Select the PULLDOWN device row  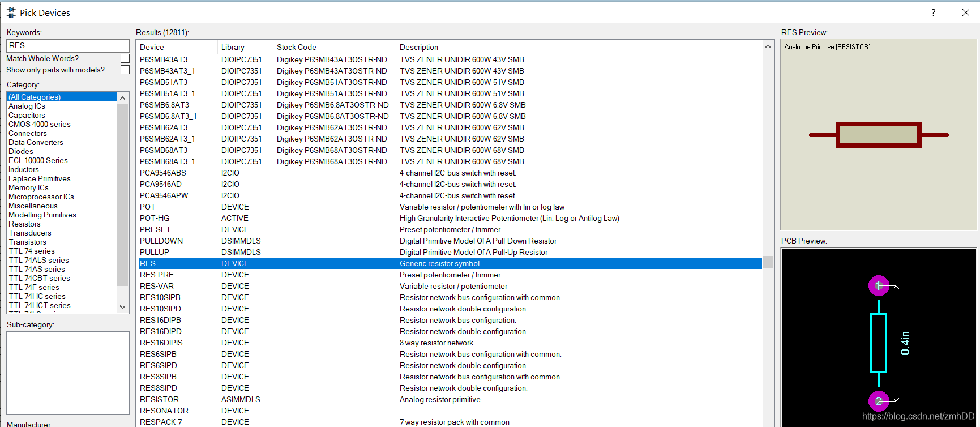[450, 241]
